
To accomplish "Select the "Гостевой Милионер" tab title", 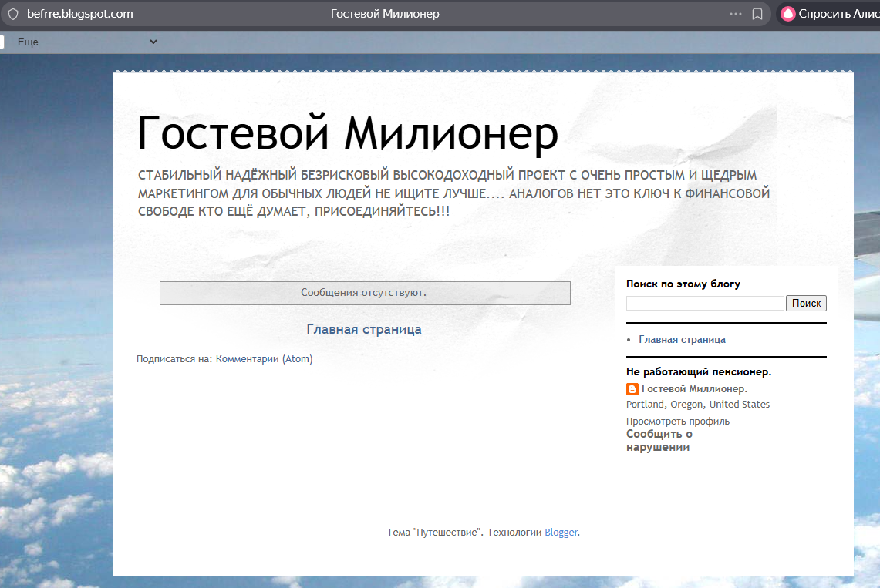I will coord(383,13).
